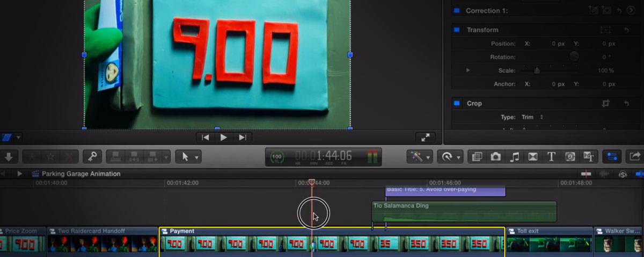Image resolution: width=644 pixels, height=257 pixels.
Task: Select the Tio Salamanca Ding audio clip
Action: (464, 211)
